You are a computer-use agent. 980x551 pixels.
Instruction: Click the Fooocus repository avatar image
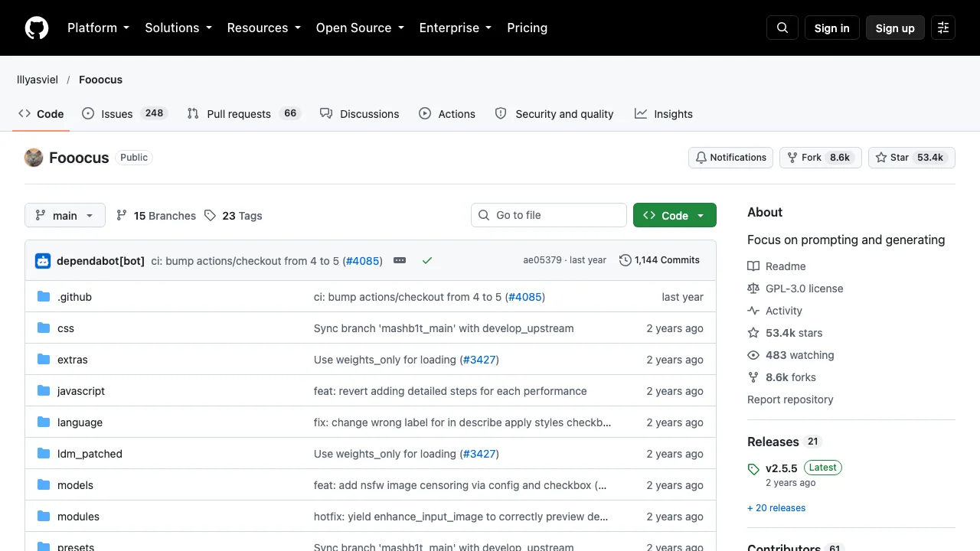click(x=34, y=158)
